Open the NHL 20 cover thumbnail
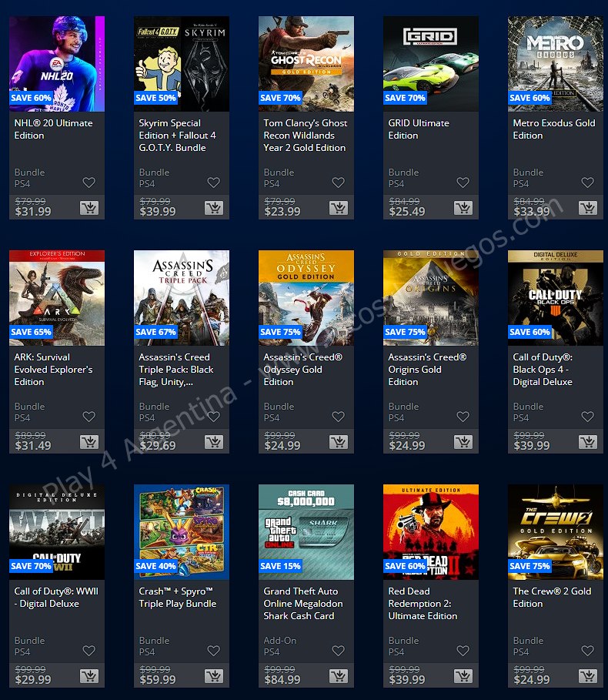The height and width of the screenshot is (700, 608). click(x=56, y=63)
